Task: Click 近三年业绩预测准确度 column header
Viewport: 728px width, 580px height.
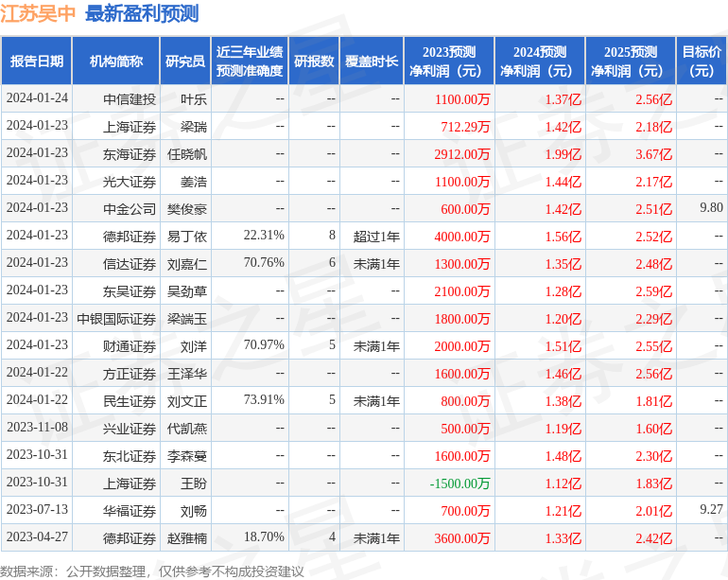Action: click(250, 61)
